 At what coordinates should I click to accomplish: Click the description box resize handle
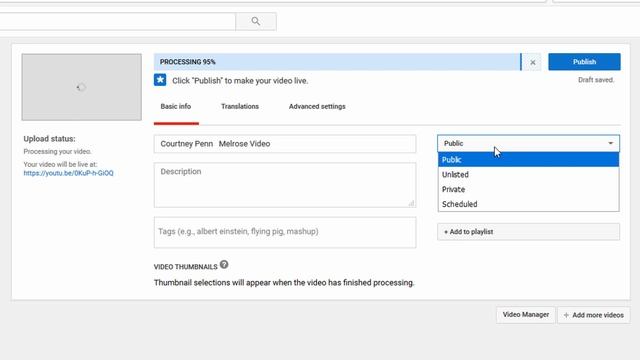click(x=411, y=203)
